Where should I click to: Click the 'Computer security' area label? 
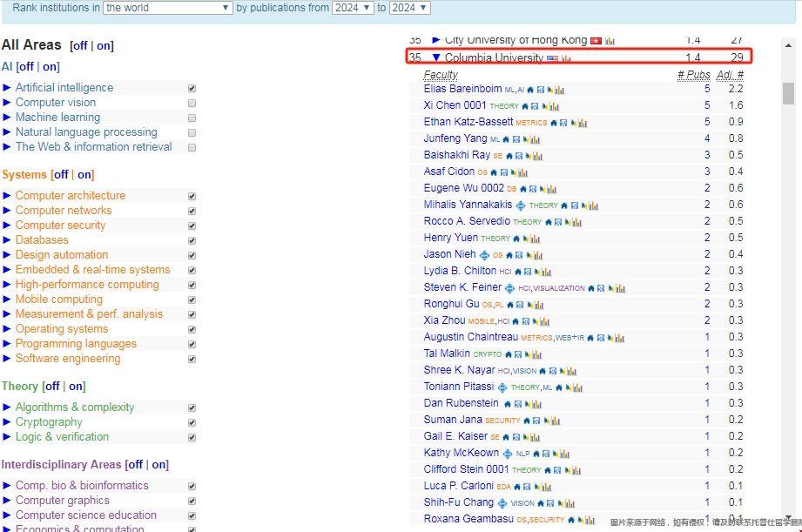pyautogui.click(x=60, y=225)
